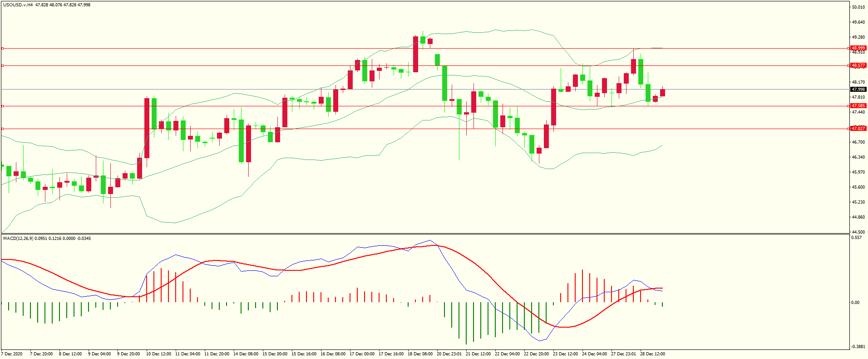Select the MACD(12,26,9) indicator label
The image size is (868, 359).
click(x=18, y=239)
